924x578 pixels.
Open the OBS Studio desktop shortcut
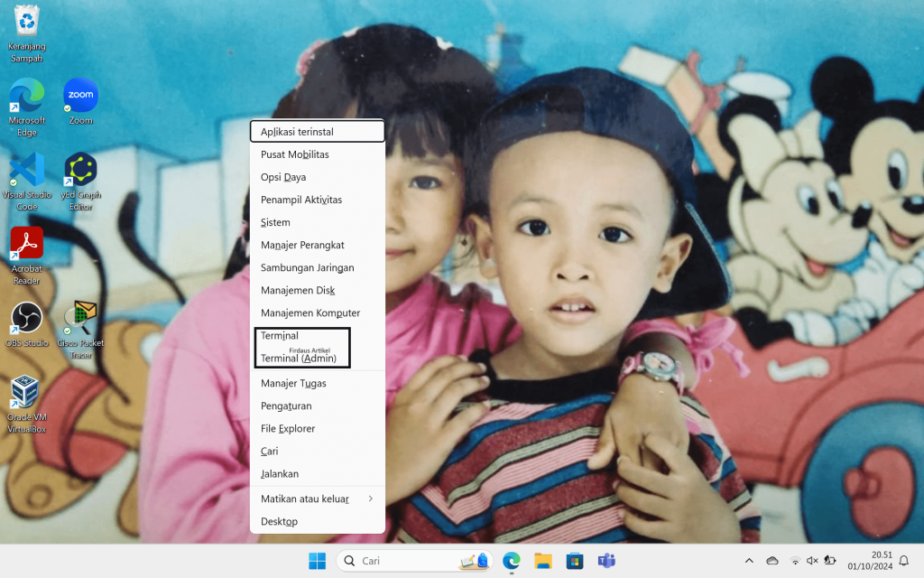[x=27, y=319]
